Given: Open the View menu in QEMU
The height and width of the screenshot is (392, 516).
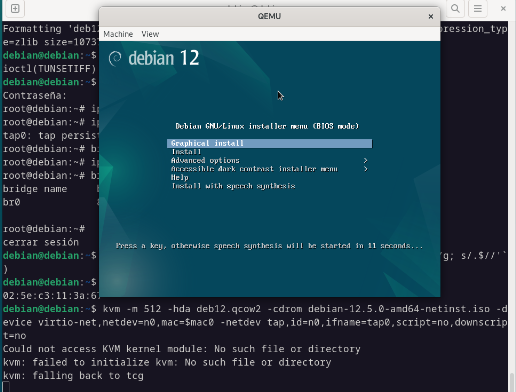Looking at the screenshot, I should coord(150,34).
